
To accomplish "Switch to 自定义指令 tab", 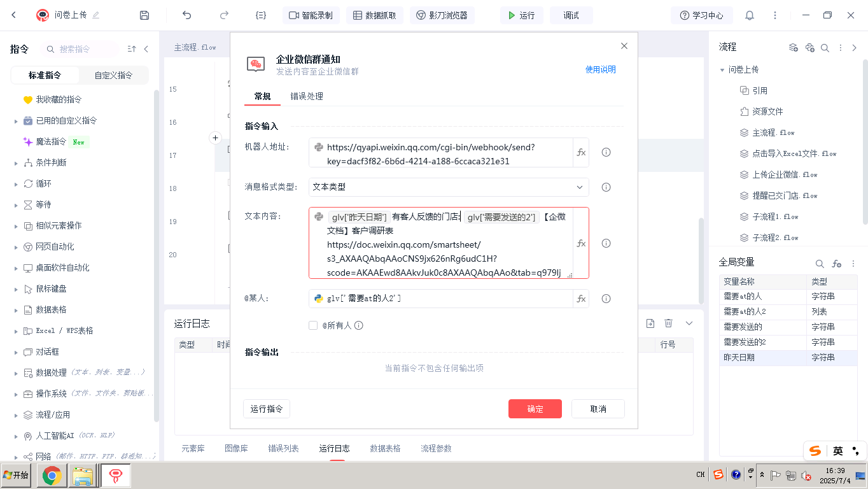I will (x=113, y=75).
